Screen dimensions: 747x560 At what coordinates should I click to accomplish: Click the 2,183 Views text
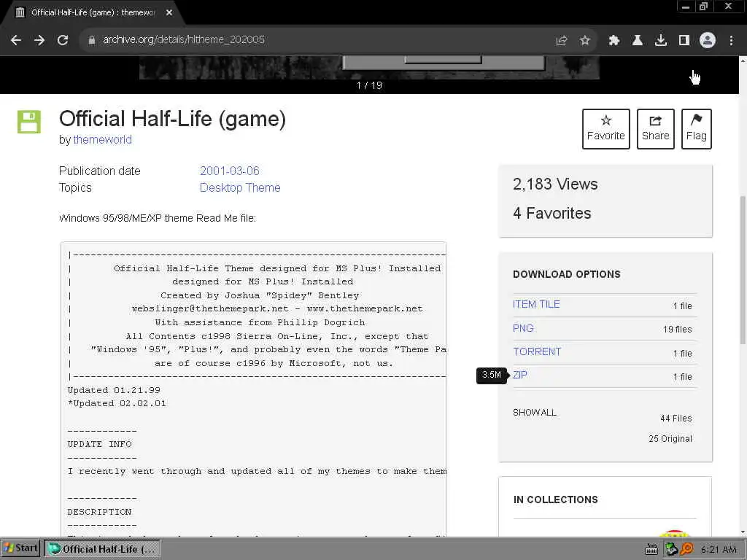[x=555, y=184]
